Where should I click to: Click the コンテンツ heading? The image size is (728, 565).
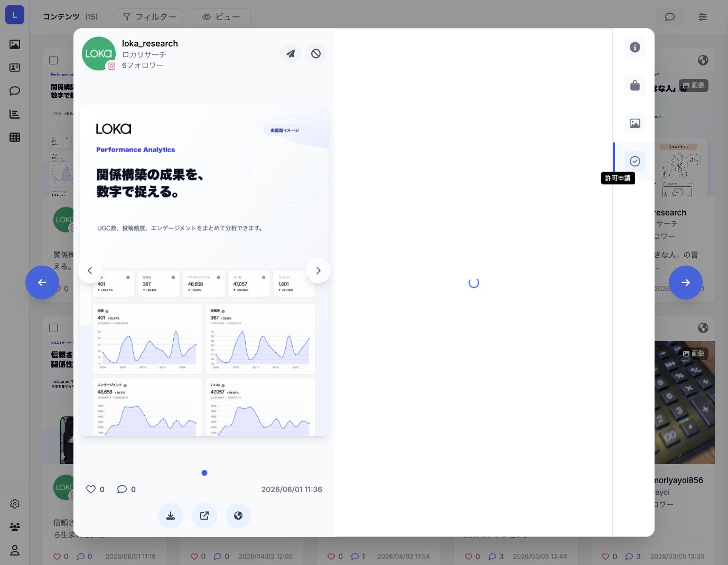point(61,17)
